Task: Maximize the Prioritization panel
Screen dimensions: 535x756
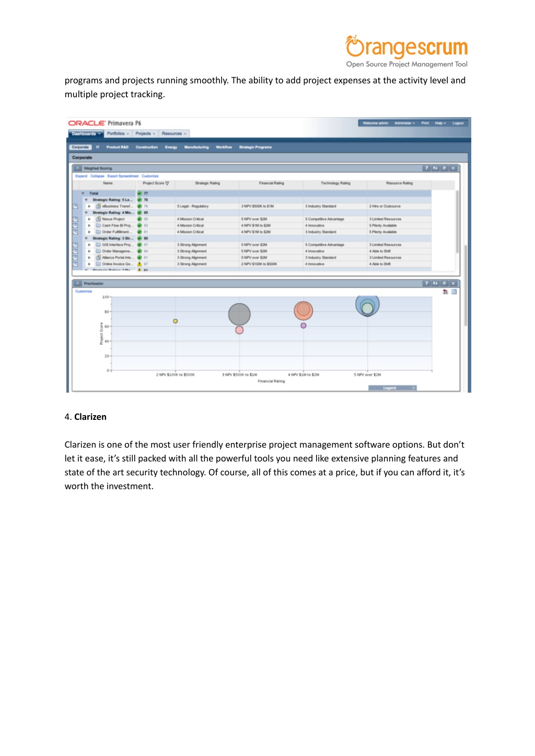Action: pyautogui.click(x=444, y=283)
